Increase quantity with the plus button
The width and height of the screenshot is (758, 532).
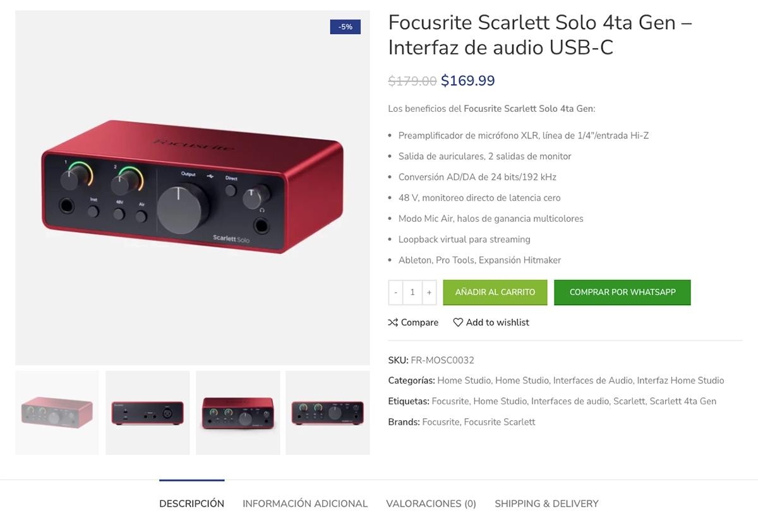[429, 293]
